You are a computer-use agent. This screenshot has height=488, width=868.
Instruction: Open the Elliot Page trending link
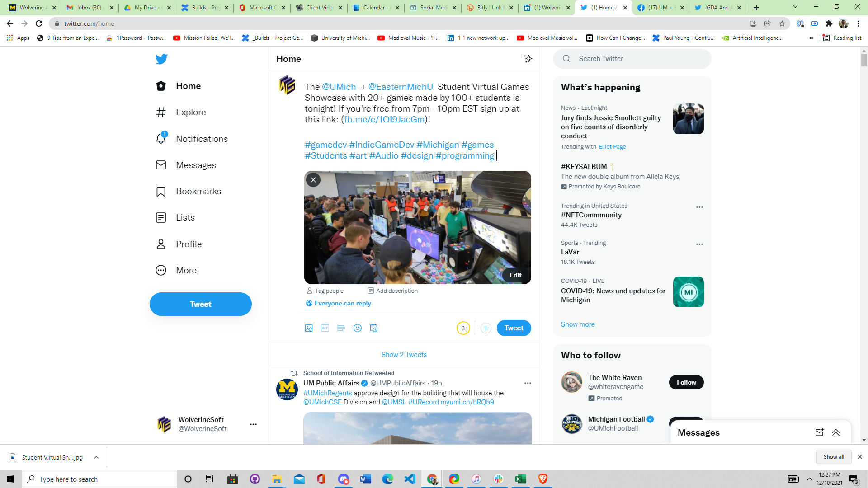[x=612, y=147]
